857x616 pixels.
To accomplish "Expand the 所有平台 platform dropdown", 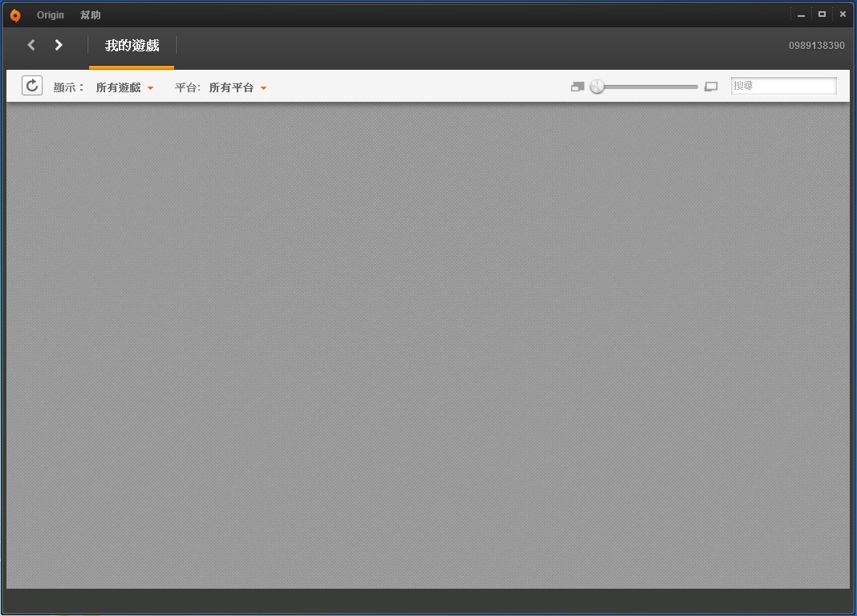I will coord(238,87).
